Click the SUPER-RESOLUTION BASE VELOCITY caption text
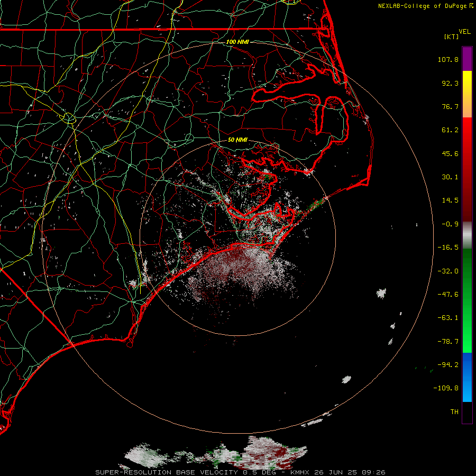 [167, 472]
